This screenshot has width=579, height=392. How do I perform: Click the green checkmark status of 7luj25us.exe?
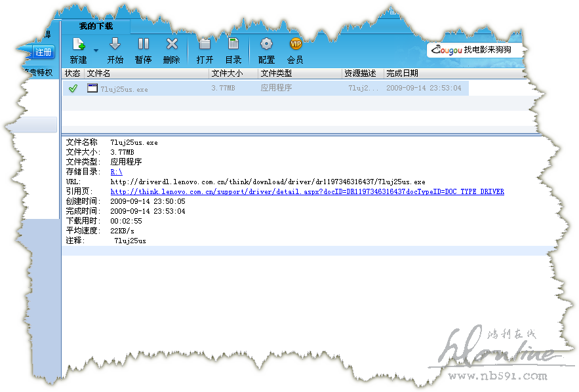coord(73,88)
